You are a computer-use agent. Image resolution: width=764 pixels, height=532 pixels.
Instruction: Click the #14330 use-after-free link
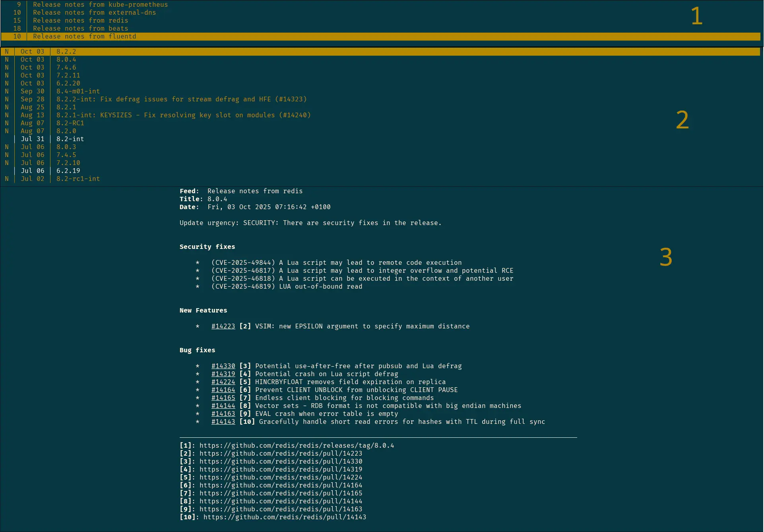pyautogui.click(x=223, y=366)
